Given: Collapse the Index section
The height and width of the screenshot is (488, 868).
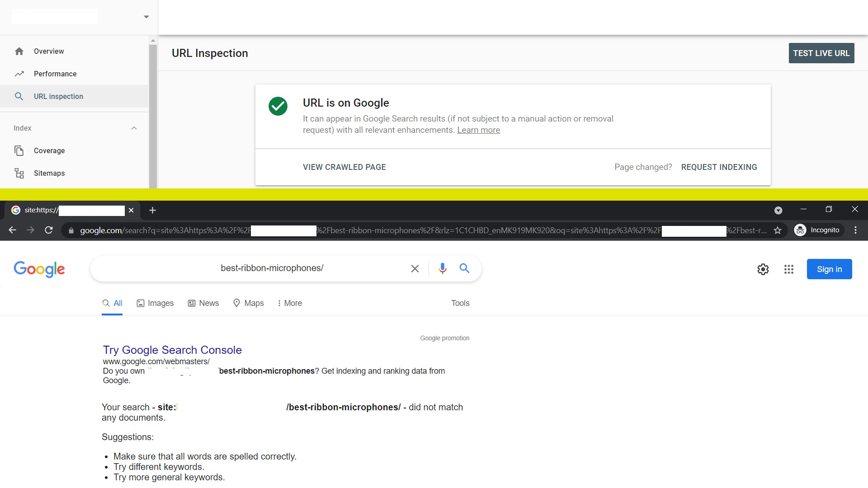Looking at the screenshot, I should click(134, 128).
